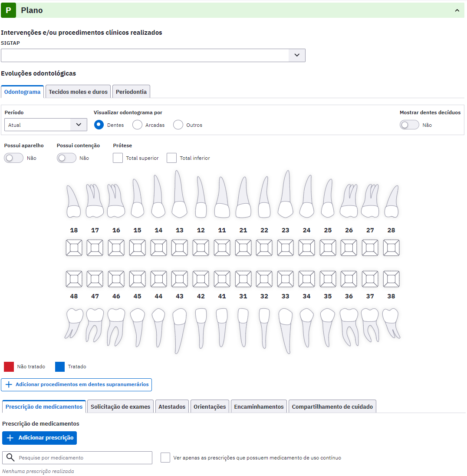
Task: Open the Tecidos moles e duros tab
Action: pyautogui.click(x=78, y=92)
